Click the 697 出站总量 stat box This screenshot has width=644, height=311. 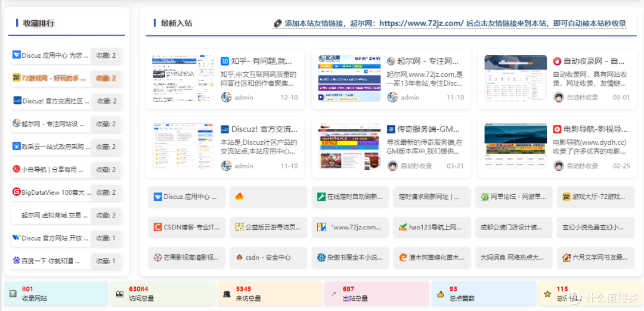point(377,294)
